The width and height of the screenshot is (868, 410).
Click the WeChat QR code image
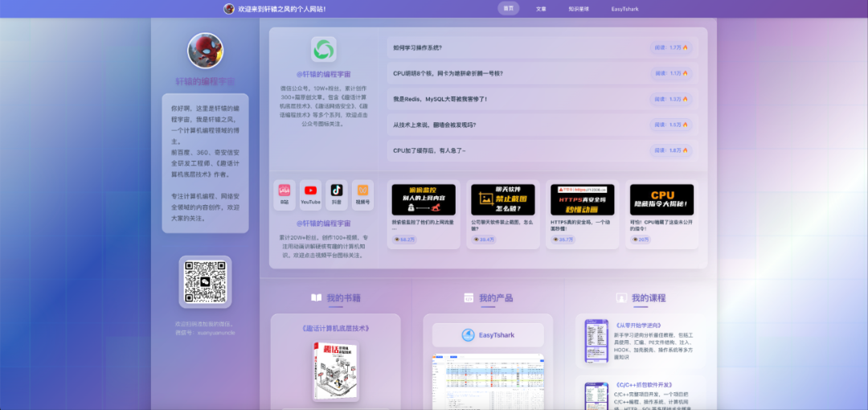pos(205,282)
